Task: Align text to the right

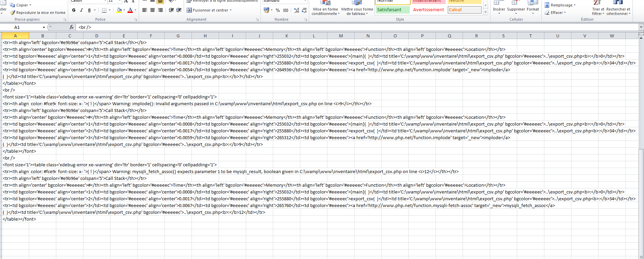Action: (160, 10)
